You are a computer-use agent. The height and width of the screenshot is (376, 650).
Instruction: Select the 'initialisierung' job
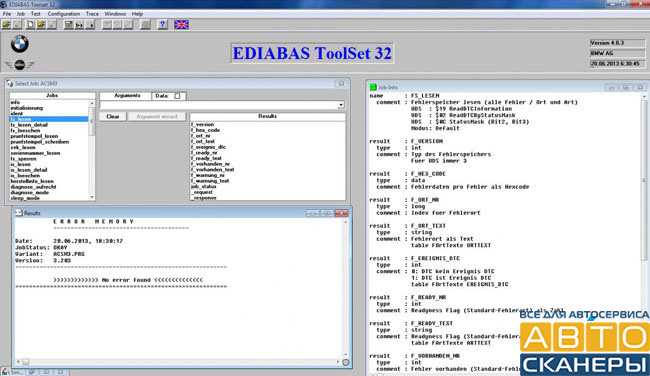pos(27,108)
